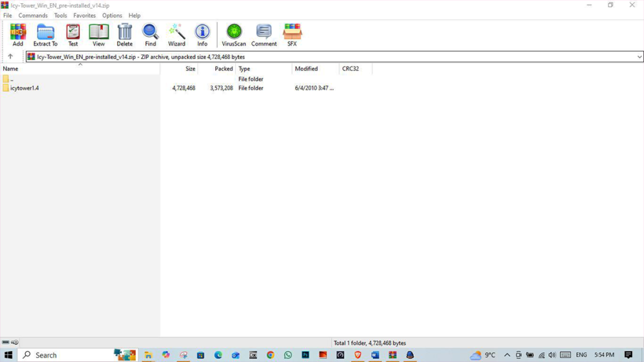Click the WinRAR title bar icon
644x362 pixels.
pos(4,5)
